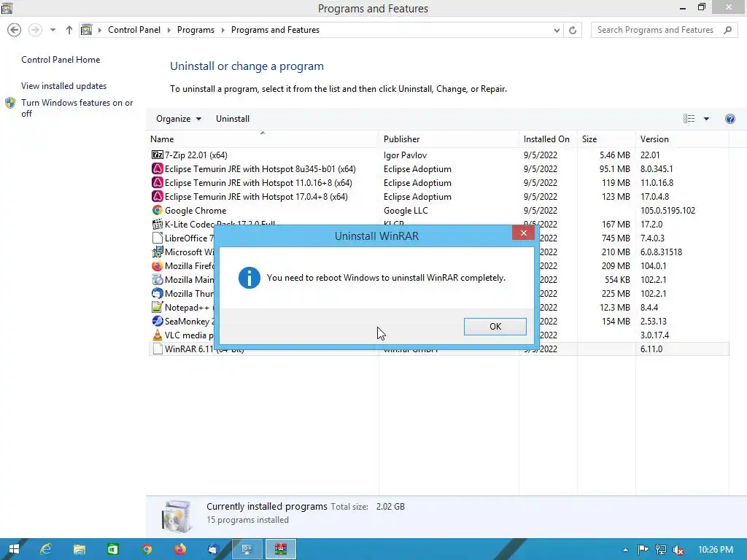Select the Google Chrome row name
The image size is (747, 560).
(196, 211)
